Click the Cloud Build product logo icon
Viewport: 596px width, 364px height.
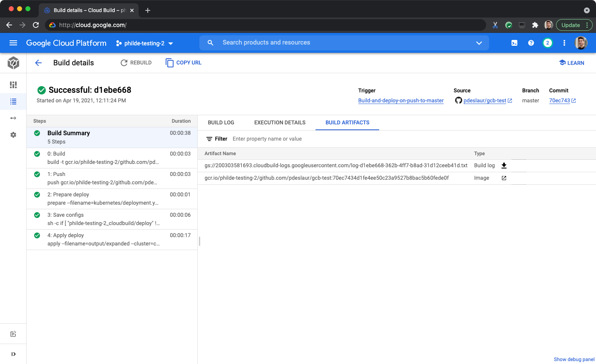(x=13, y=63)
